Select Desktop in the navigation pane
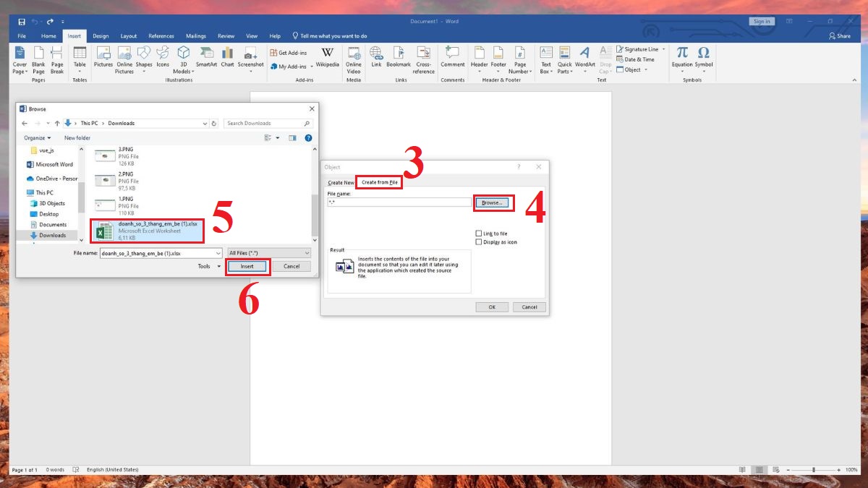This screenshot has height=488, width=868. (48, 214)
